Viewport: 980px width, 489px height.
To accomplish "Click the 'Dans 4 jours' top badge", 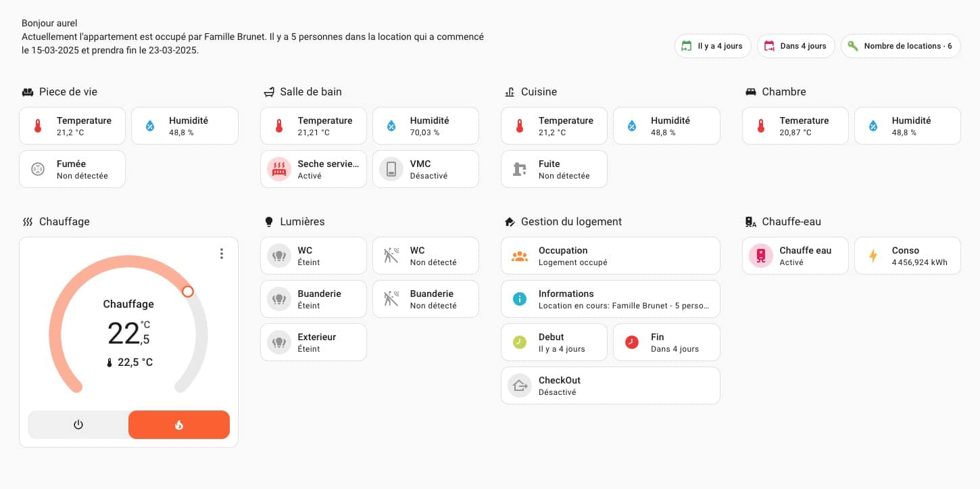I will click(796, 46).
